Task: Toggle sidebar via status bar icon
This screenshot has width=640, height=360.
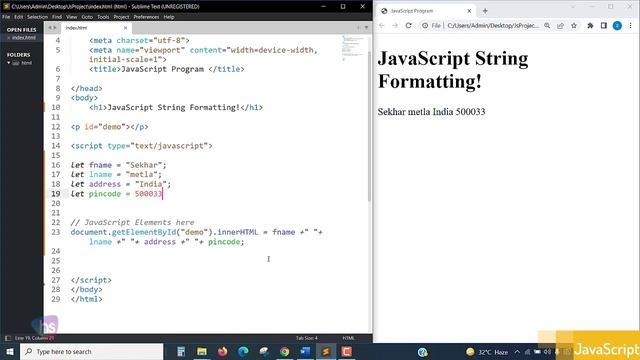Action: (7, 338)
